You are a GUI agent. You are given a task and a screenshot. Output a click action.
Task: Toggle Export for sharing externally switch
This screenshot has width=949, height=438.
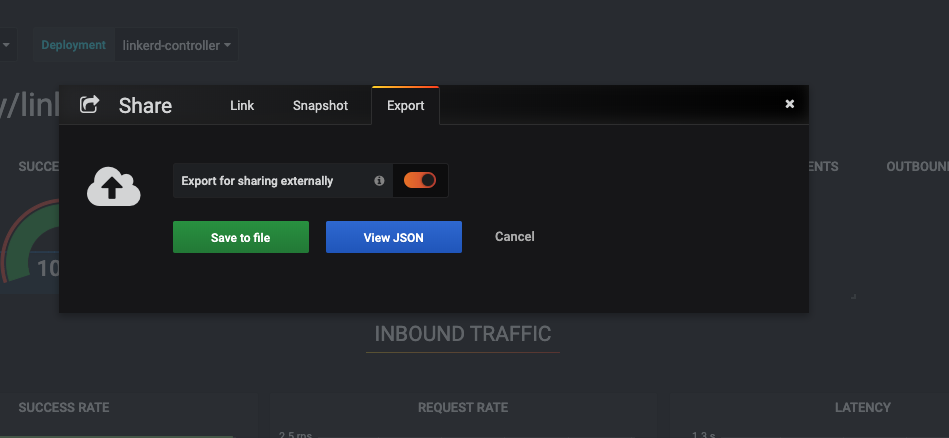click(420, 180)
